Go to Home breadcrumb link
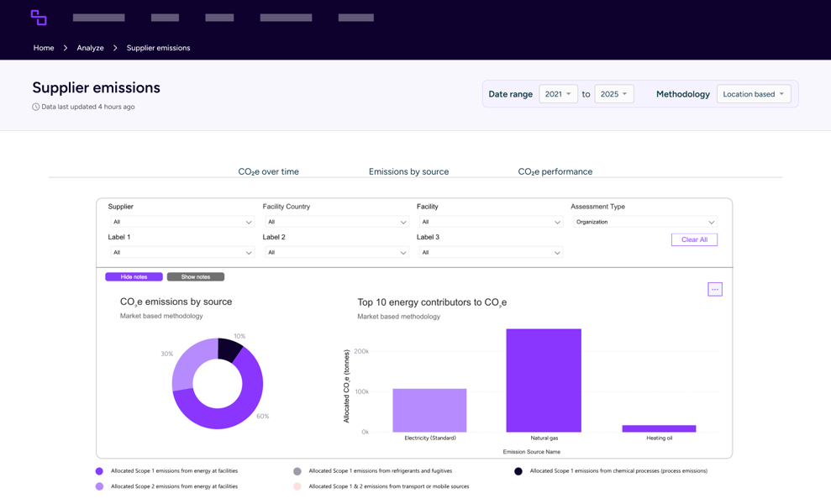The image size is (831, 504). tap(44, 48)
